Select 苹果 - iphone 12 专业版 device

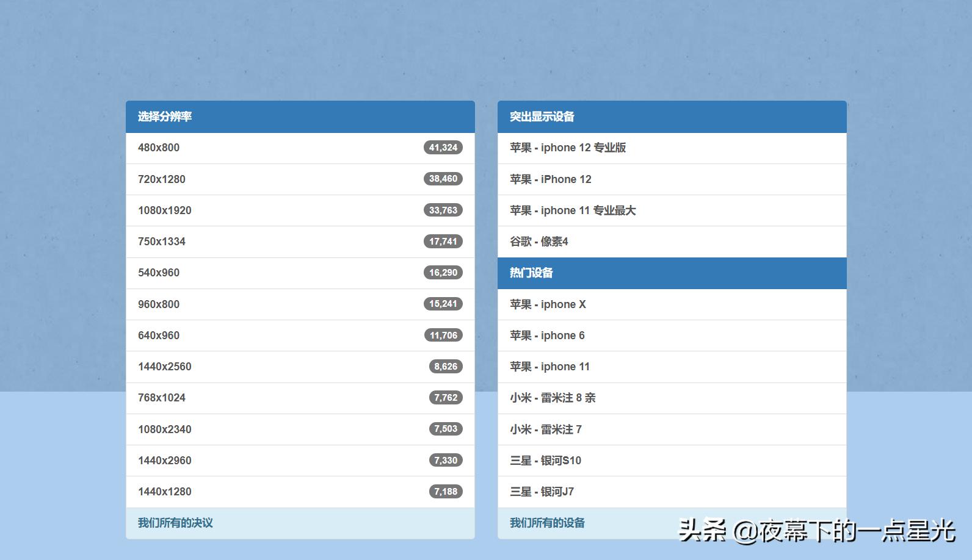coord(672,148)
